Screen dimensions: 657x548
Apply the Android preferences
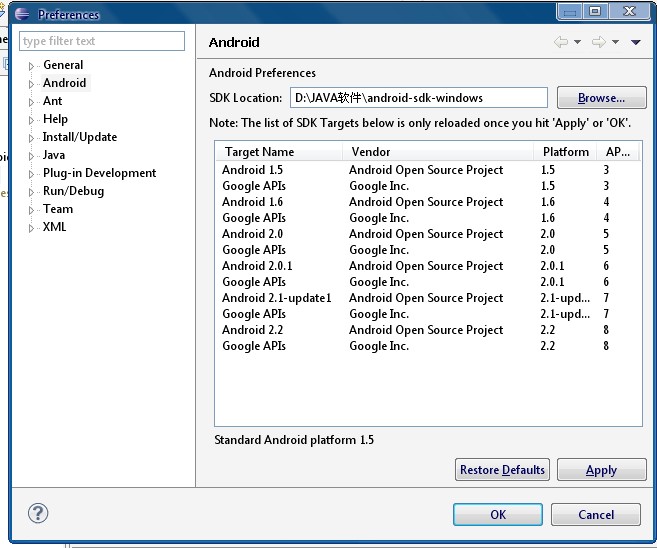(601, 470)
